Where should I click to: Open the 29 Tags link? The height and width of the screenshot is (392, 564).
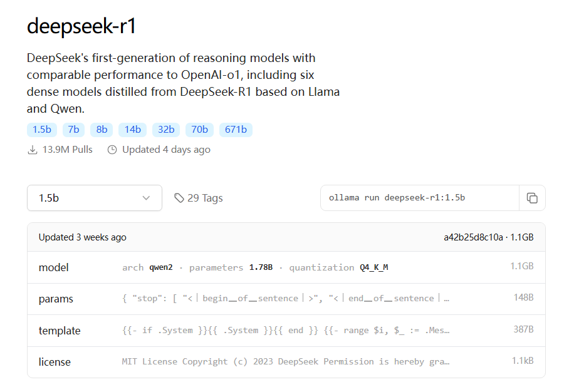pyautogui.click(x=204, y=198)
